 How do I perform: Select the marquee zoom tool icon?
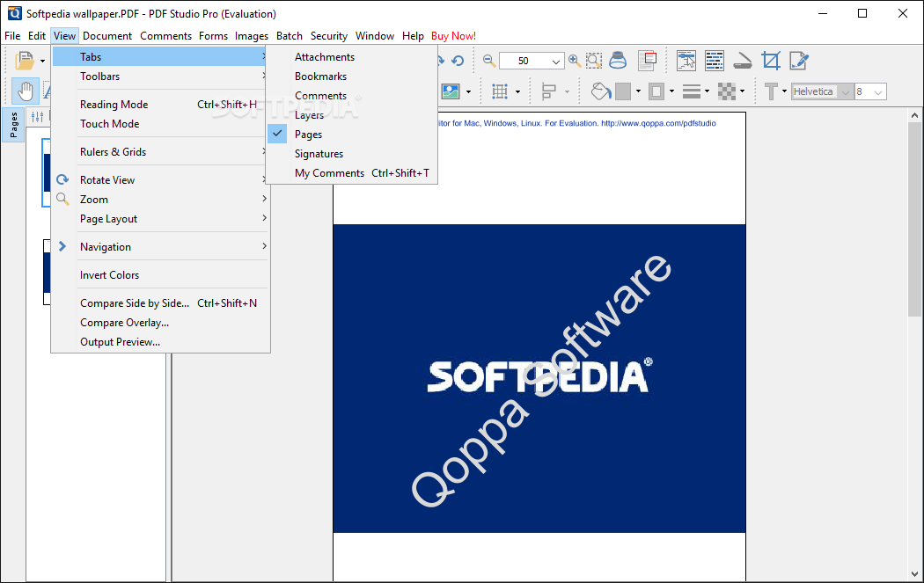(594, 61)
